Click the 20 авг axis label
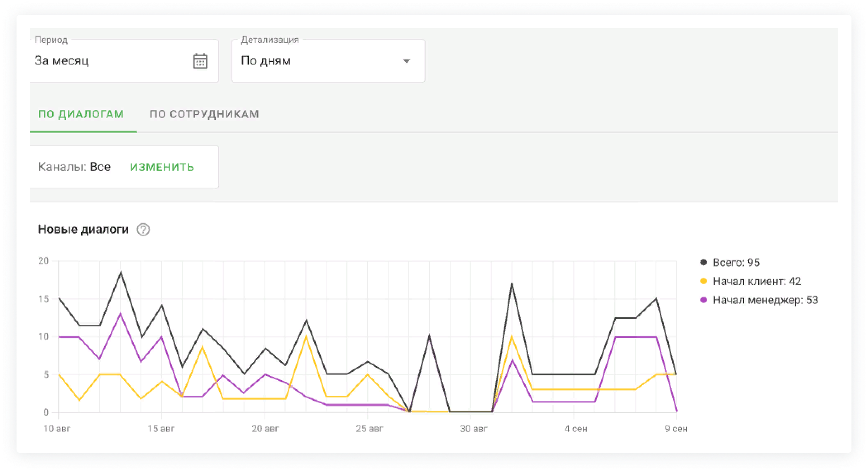Image resolution: width=868 pixels, height=471 pixels. 265,429
